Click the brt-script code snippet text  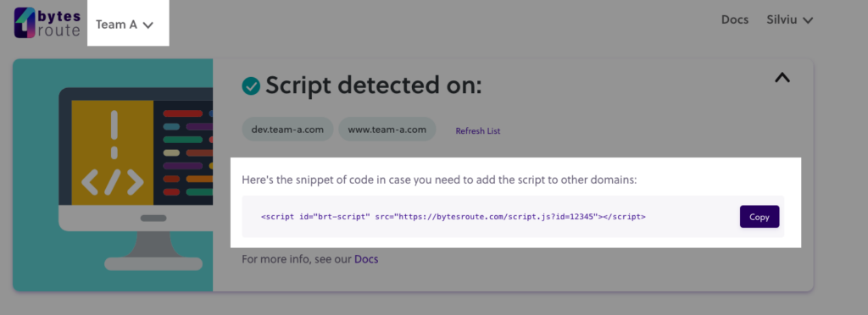click(x=453, y=217)
